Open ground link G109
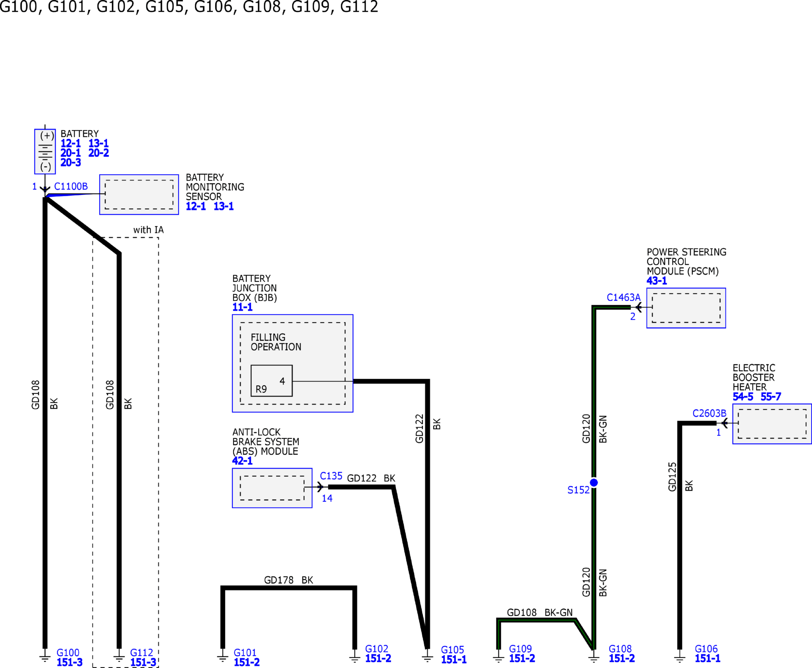812x668 pixels. pyautogui.click(x=520, y=649)
